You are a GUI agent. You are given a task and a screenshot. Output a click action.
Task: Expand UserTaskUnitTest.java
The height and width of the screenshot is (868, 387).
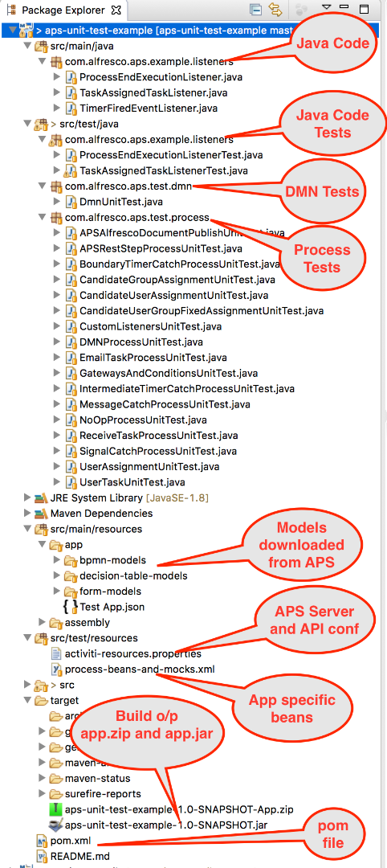pyautogui.click(x=57, y=482)
